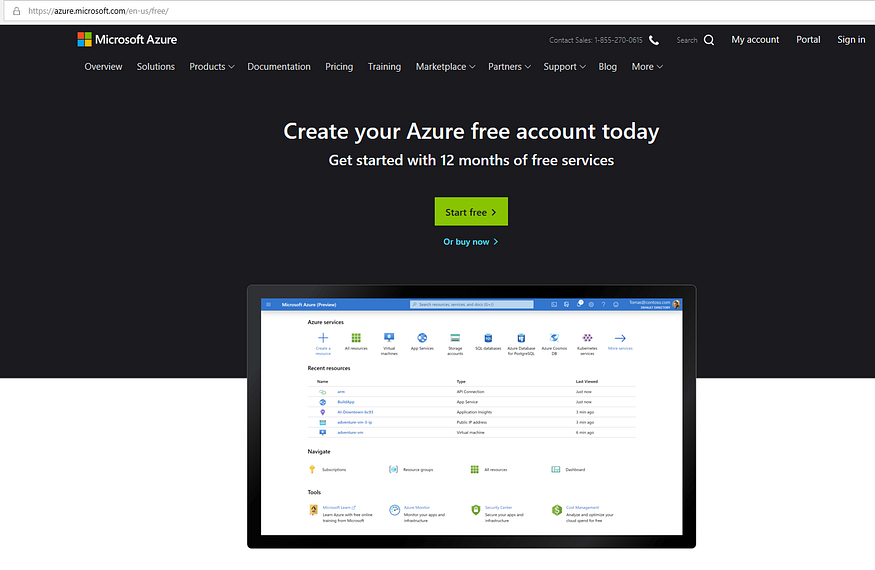The image size is (875, 570).
Task: Click the search magnifier icon
Action: (x=709, y=40)
